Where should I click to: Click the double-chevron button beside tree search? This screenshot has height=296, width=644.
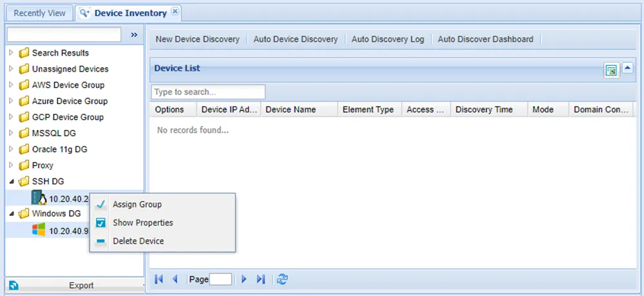pos(134,35)
